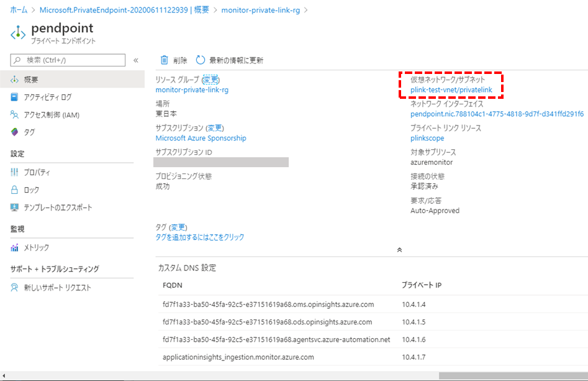
Task: Click the search magnifier icon
Action: pyautogui.click(x=17, y=60)
